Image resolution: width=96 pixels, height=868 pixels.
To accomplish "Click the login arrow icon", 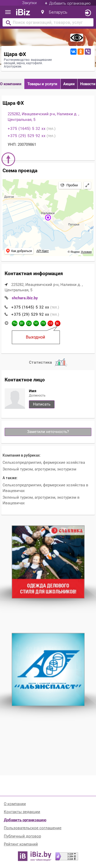I will tap(88, 13).
